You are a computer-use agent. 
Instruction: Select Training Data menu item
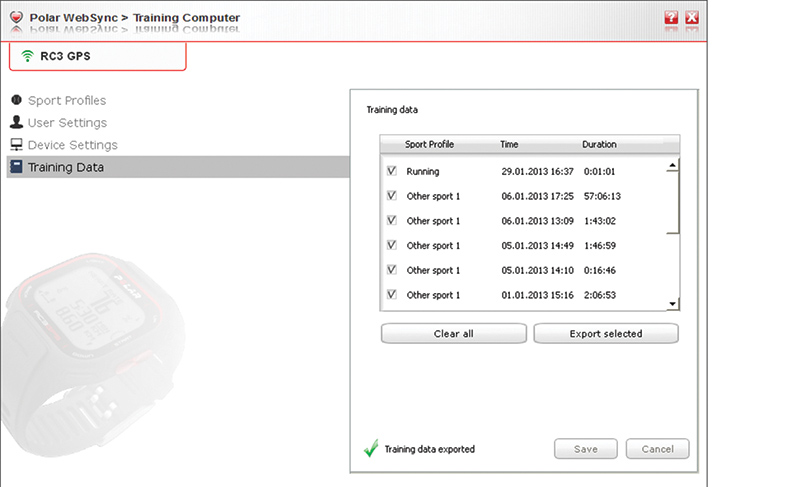(x=178, y=167)
